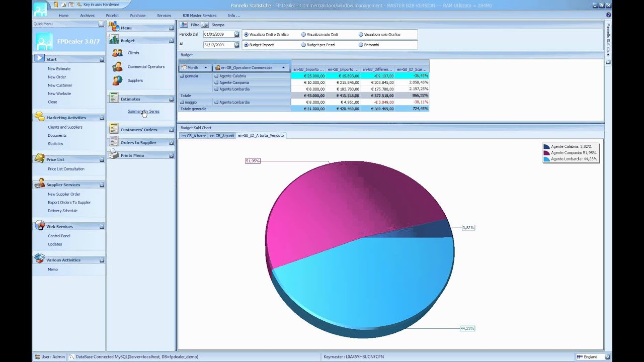Open the Archives menu

[x=87, y=16]
